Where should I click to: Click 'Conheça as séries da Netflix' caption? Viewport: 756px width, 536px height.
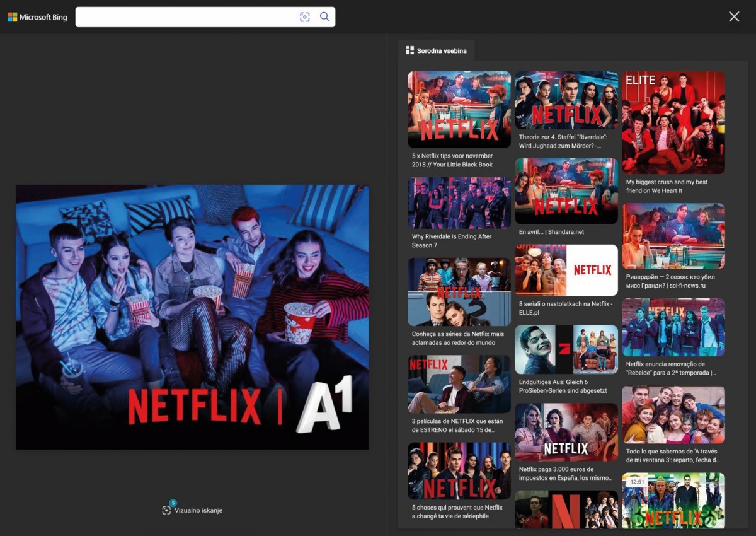458,338
